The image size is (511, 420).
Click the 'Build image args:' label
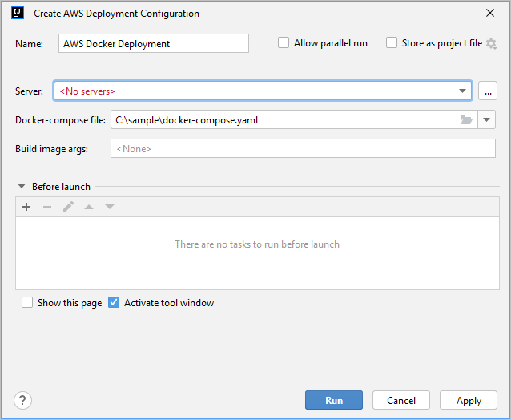click(51, 149)
